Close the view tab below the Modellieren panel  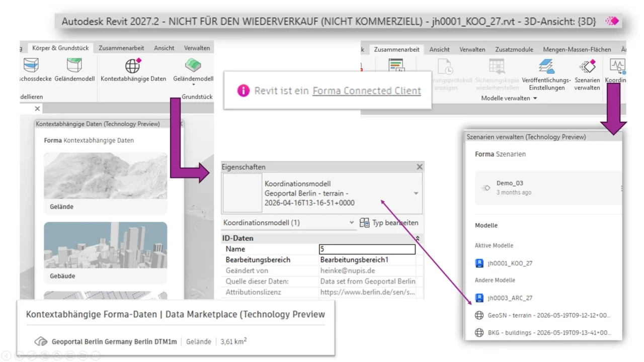pyautogui.click(x=37, y=109)
